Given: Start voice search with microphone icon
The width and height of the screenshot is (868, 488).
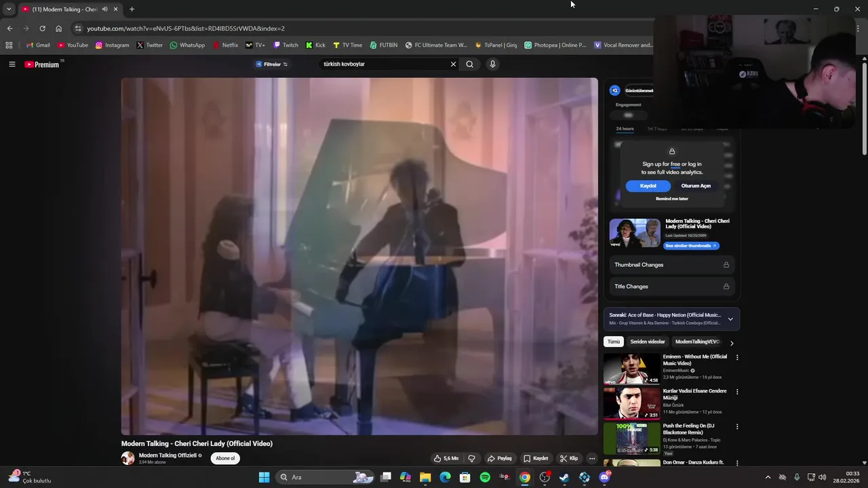Looking at the screenshot, I should point(492,64).
